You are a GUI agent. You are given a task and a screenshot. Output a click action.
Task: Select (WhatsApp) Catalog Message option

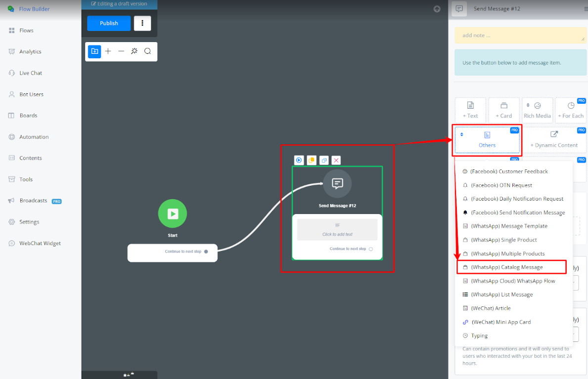507,267
